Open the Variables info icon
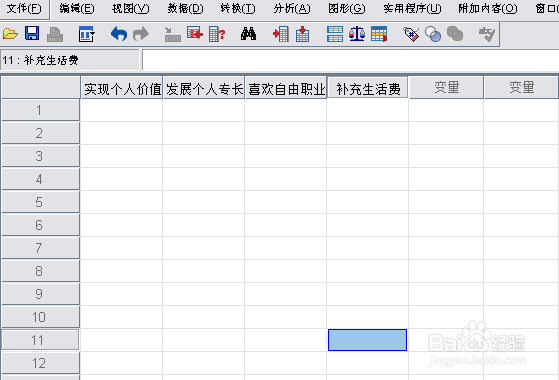559x380 pixels. [217, 34]
